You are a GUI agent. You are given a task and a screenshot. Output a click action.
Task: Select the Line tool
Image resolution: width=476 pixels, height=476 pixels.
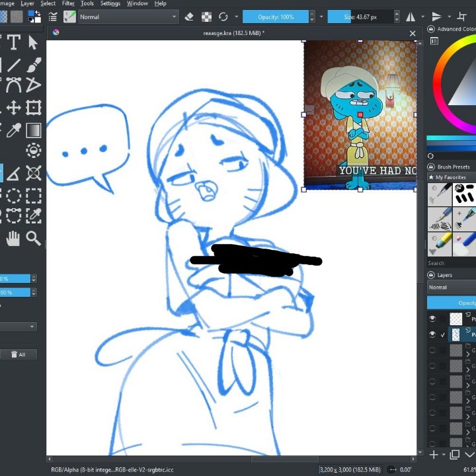pos(14,65)
